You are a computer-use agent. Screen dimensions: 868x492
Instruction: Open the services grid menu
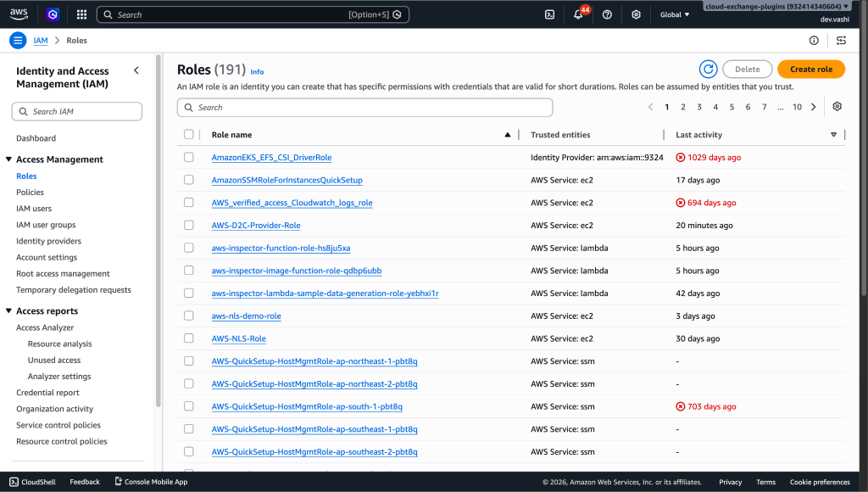(81, 14)
